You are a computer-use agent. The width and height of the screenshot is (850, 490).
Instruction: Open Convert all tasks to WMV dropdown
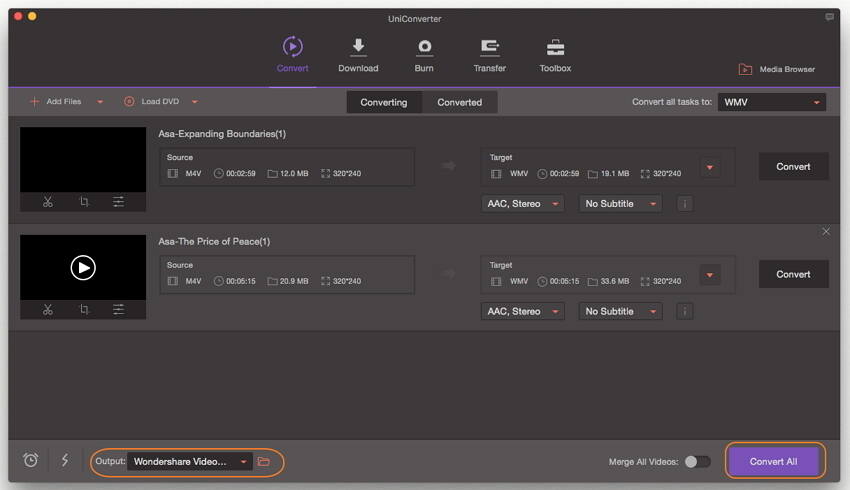[x=771, y=102]
